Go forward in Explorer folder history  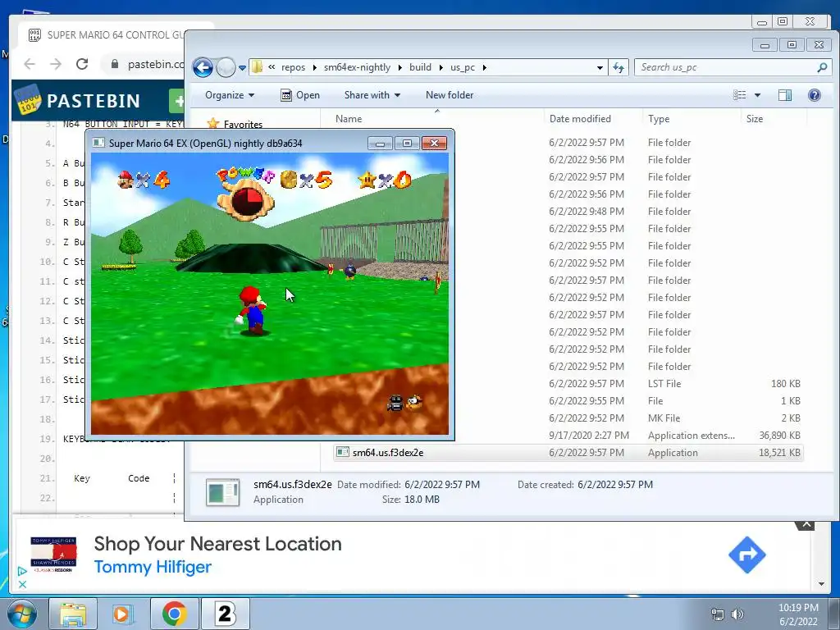tap(226, 67)
